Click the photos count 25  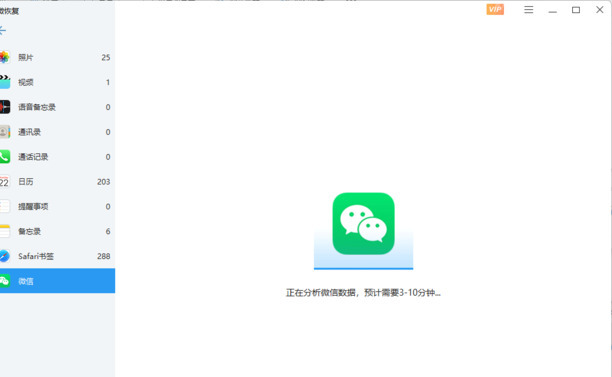point(106,57)
